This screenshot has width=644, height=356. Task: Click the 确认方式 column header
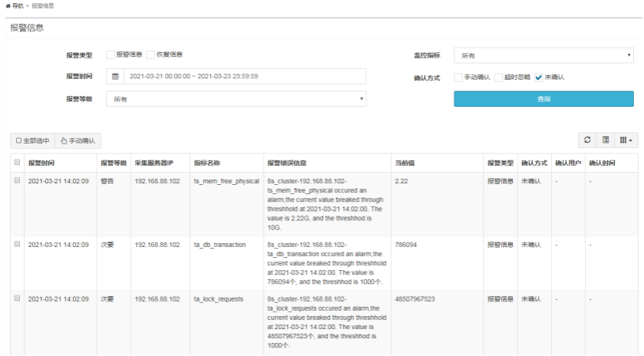pos(534,163)
